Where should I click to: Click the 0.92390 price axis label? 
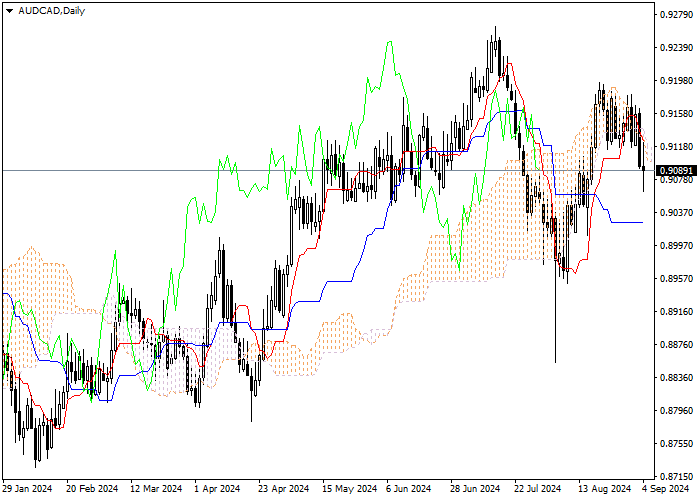tap(677, 48)
